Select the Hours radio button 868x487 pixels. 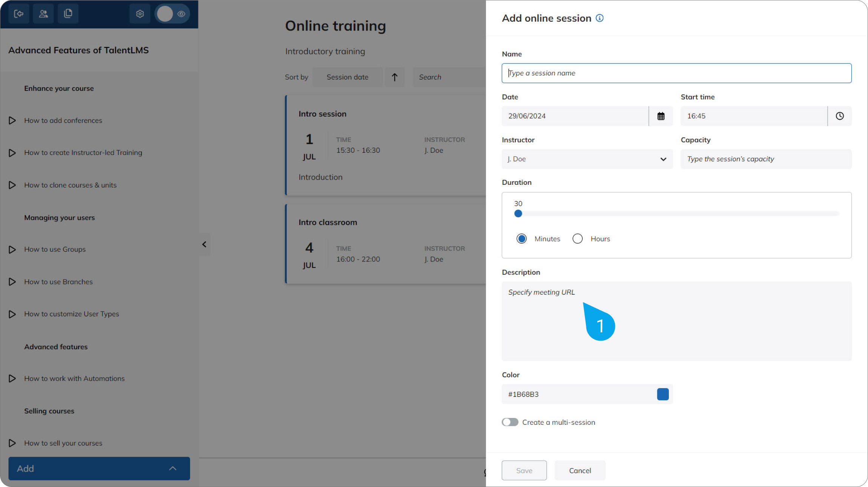pyautogui.click(x=577, y=238)
